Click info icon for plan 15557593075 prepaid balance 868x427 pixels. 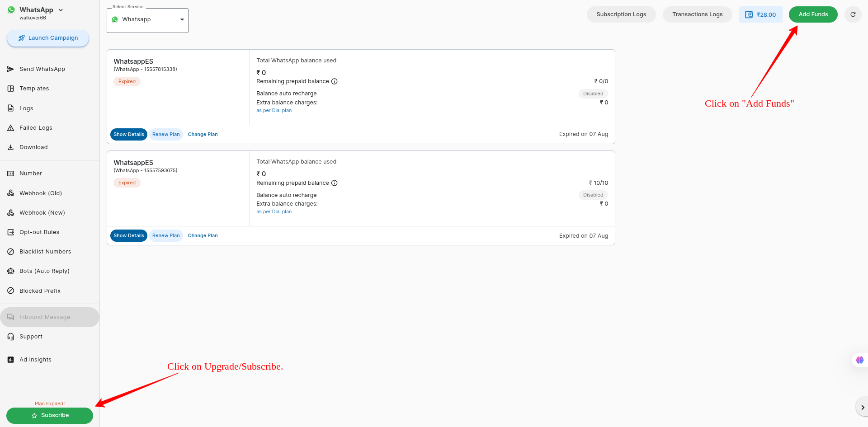click(x=335, y=183)
